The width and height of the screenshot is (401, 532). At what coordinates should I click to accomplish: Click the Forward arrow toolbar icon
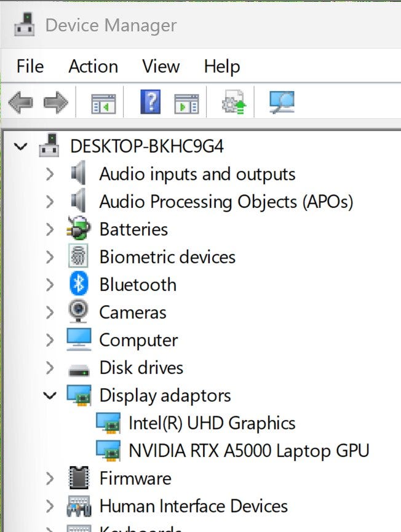pos(55,102)
